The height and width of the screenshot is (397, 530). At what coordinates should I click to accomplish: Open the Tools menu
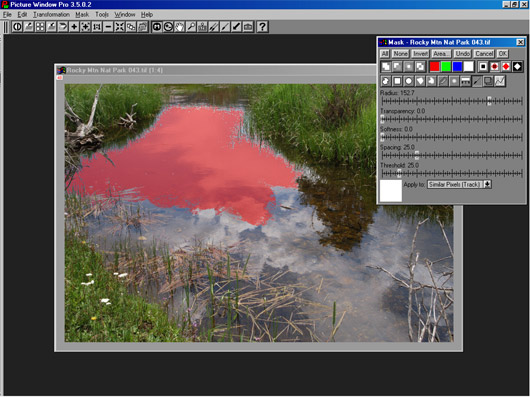pyautogui.click(x=102, y=15)
